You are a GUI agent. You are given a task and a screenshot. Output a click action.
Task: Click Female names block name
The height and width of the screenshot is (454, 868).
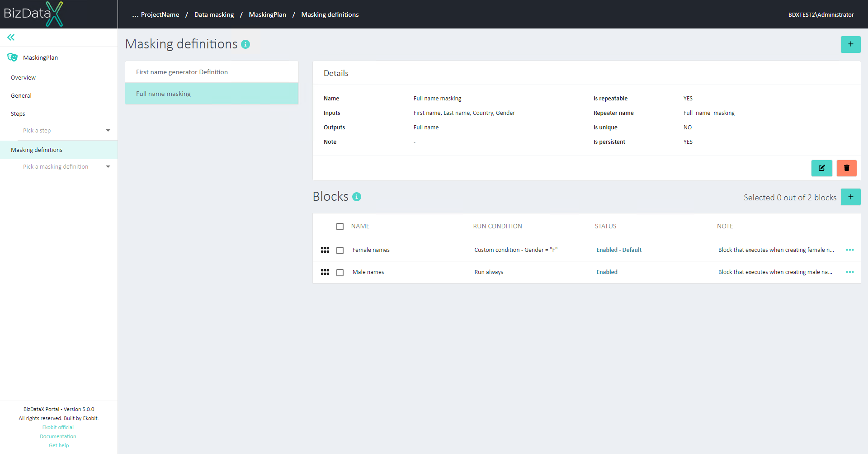coord(371,250)
